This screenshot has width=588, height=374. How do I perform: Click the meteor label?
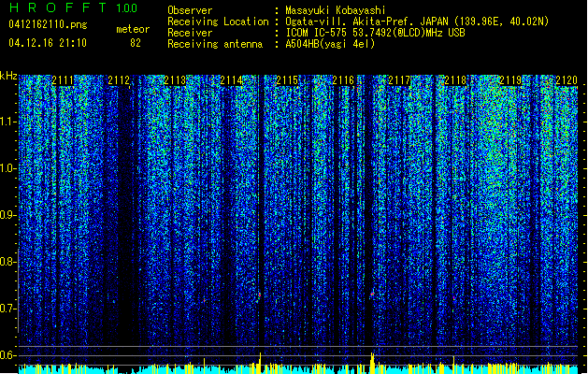pos(133,29)
